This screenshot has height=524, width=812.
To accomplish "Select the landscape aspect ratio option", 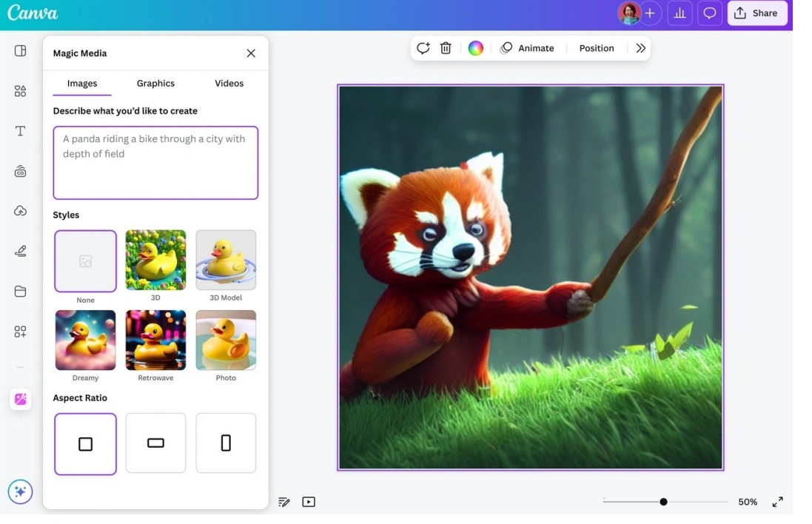I will [x=155, y=443].
